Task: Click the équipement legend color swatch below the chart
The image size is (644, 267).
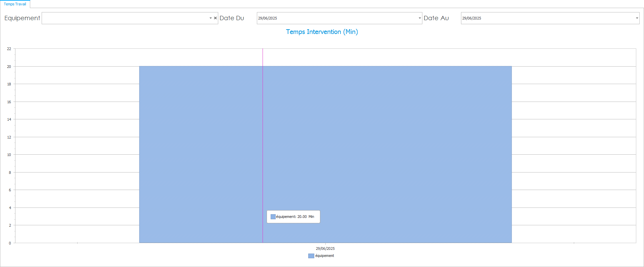Action: (311, 256)
